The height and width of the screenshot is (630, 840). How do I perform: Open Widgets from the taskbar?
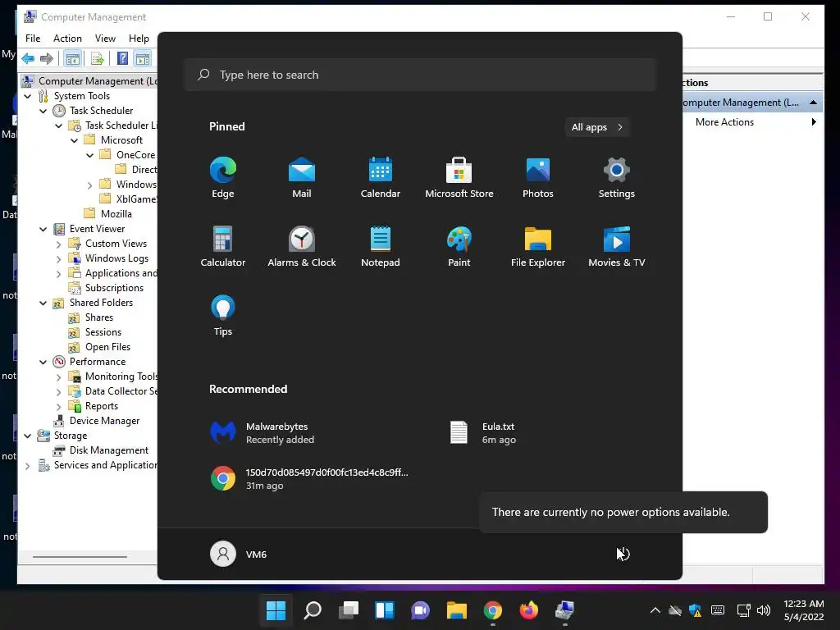coord(385,610)
